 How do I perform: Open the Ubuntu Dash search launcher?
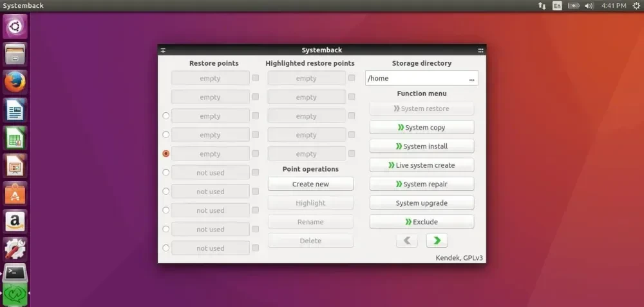click(x=15, y=26)
